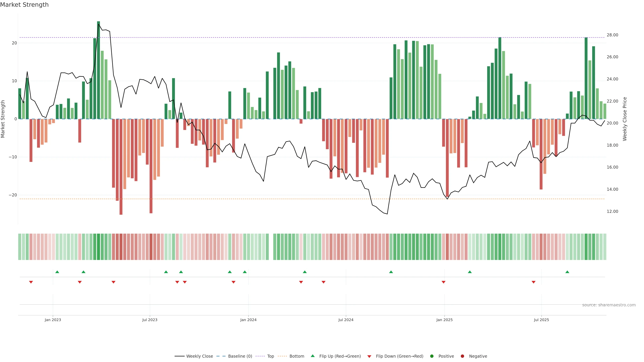Select the rightmost red flip-down triangle marker
Screen dimensions: 644x362
[533, 282]
